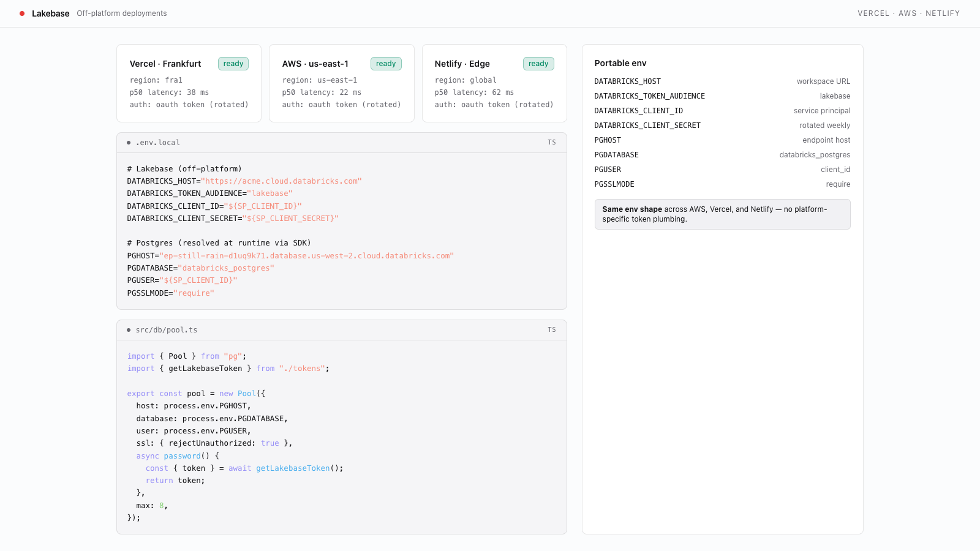Click the 'endpoint host' value
Image resolution: width=980 pixels, height=551 pixels.
point(826,140)
